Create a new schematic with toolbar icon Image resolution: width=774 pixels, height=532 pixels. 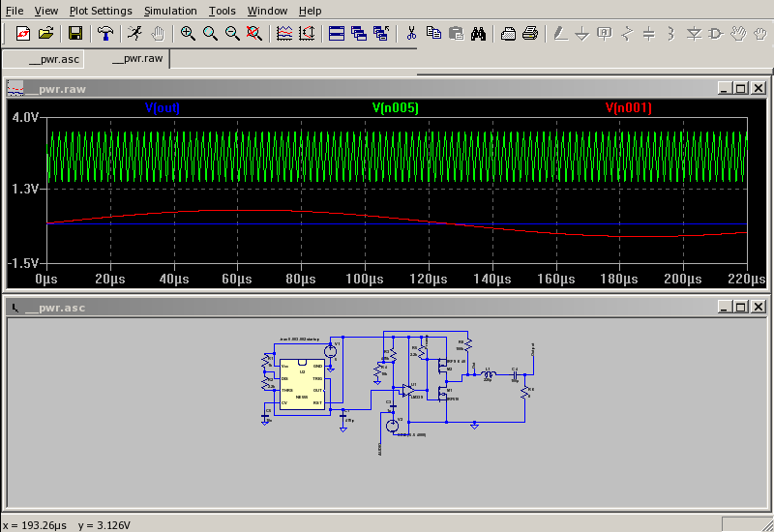[x=22, y=34]
